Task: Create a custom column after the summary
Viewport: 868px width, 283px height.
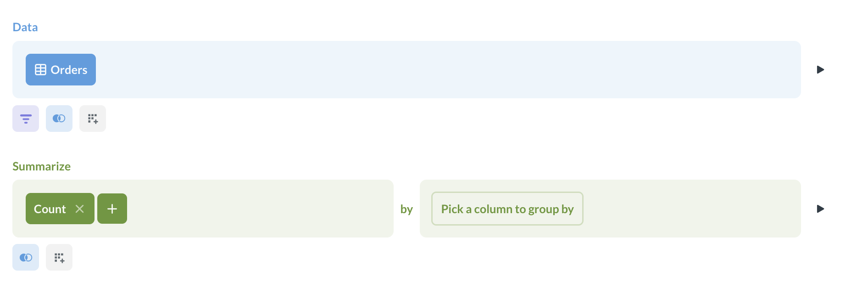Action: click(x=59, y=257)
